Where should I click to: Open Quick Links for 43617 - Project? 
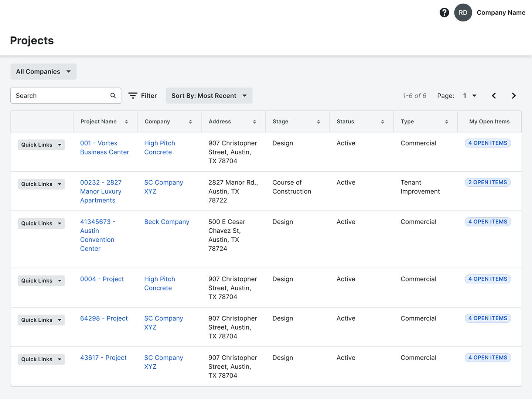pos(41,359)
